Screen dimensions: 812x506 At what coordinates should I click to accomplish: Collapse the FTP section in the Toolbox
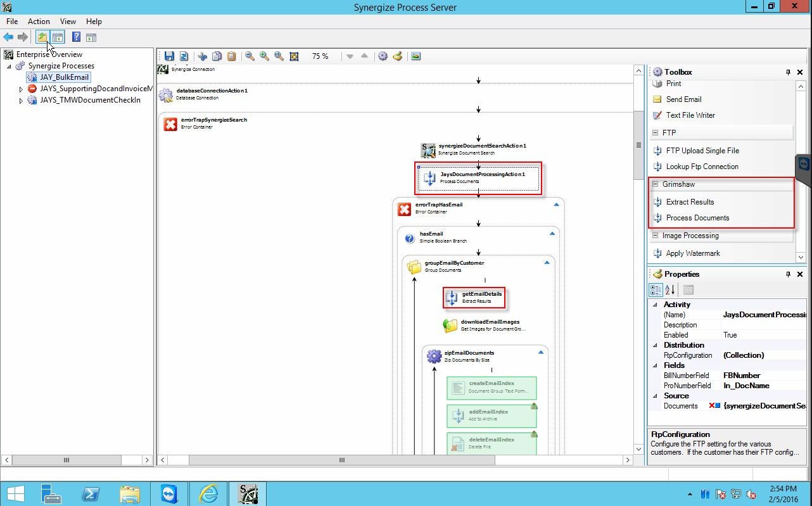click(x=656, y=132)
